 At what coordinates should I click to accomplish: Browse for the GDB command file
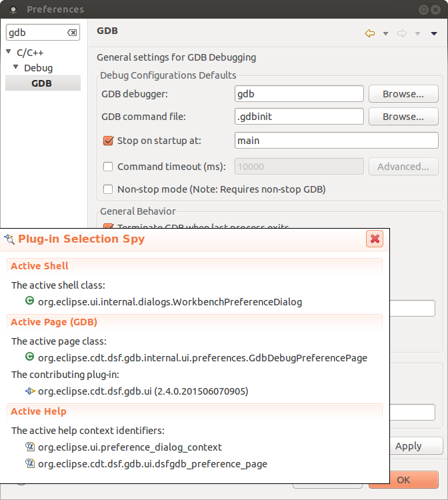[x=403, y=117]
